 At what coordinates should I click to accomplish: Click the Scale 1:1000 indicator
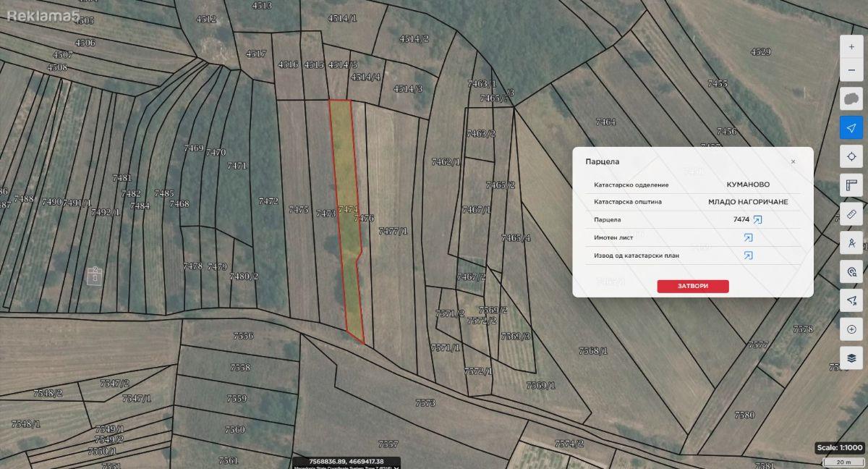tap(840, 448)
